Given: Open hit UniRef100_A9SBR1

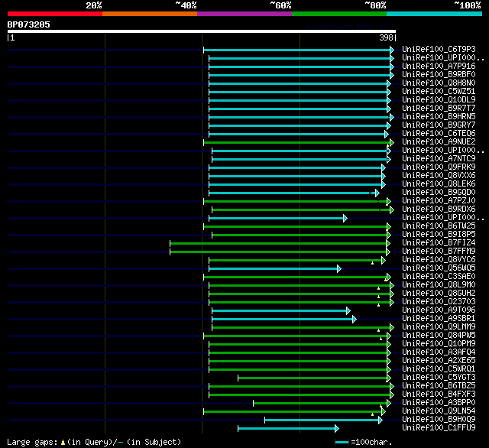Looking at the screenshot, I should point(439,319).
